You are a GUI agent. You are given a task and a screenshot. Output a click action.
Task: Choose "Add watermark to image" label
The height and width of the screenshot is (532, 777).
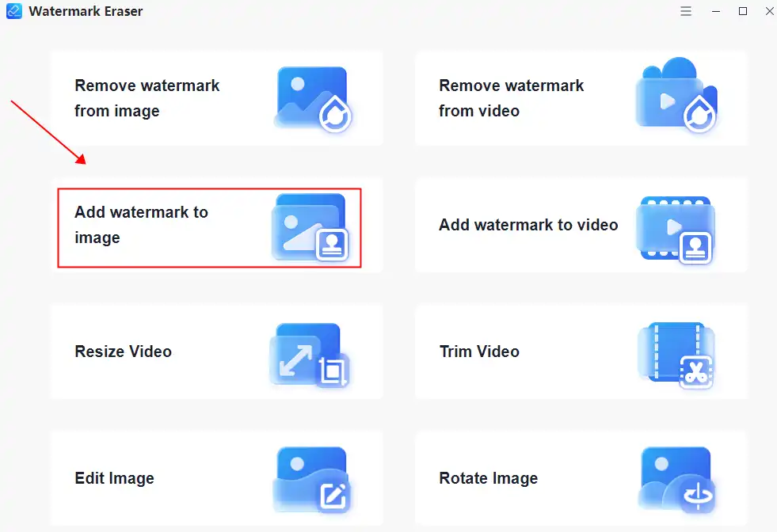(141, 225)
